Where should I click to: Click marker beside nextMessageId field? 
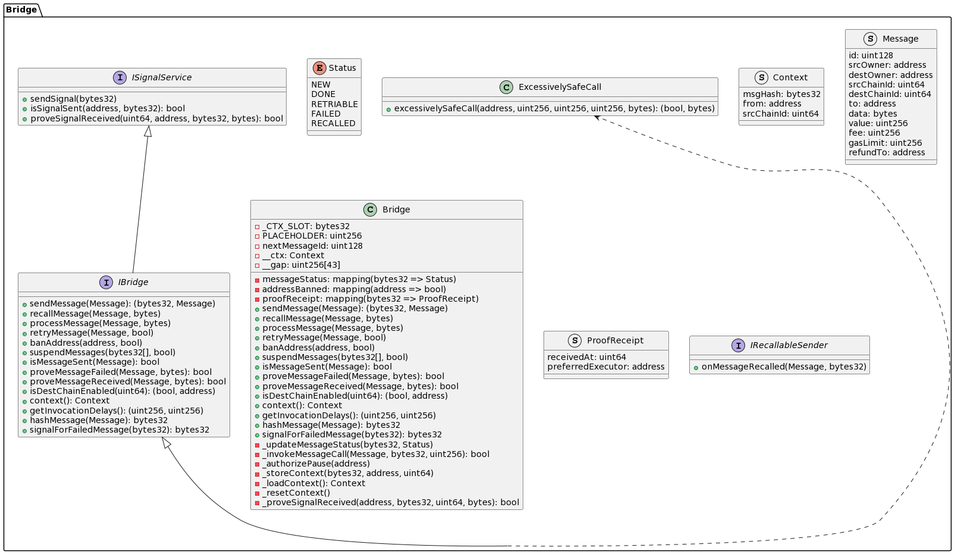[x=257, y=246]
